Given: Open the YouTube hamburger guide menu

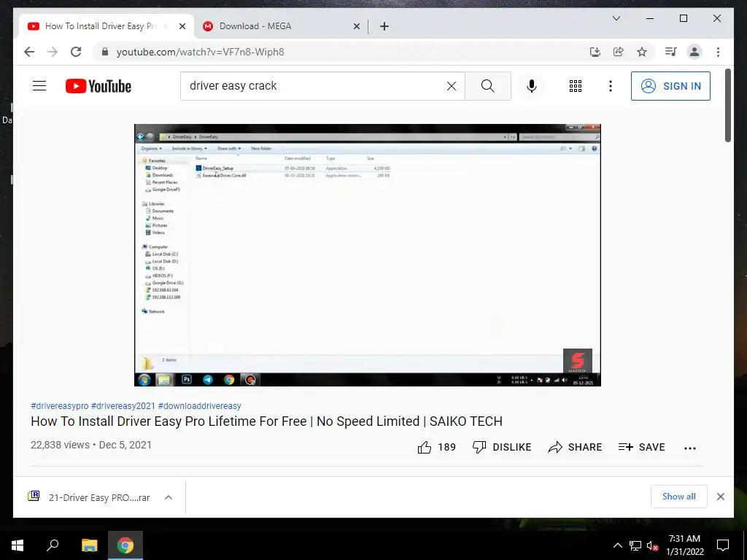Looking at the screenshot, I should tap(39, 86).
